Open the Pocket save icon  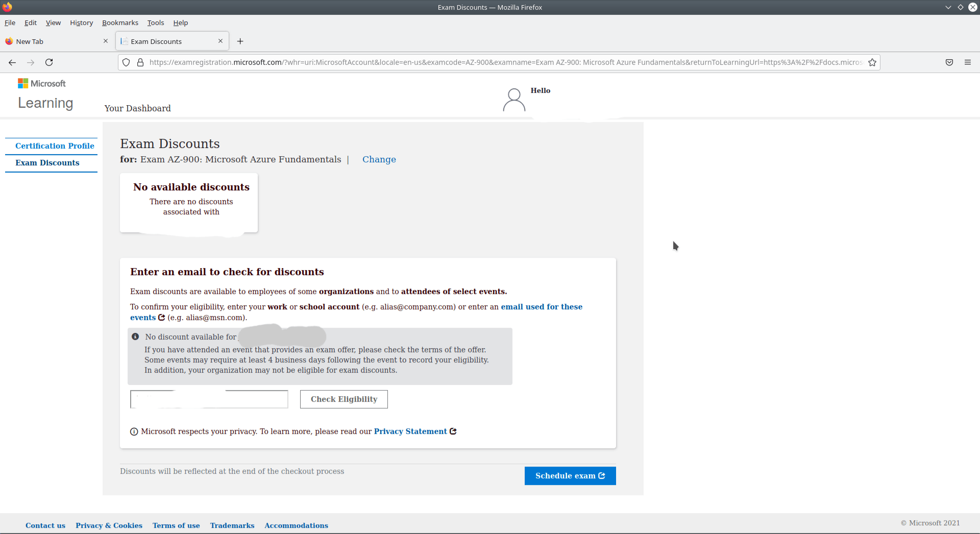(949, 62)
